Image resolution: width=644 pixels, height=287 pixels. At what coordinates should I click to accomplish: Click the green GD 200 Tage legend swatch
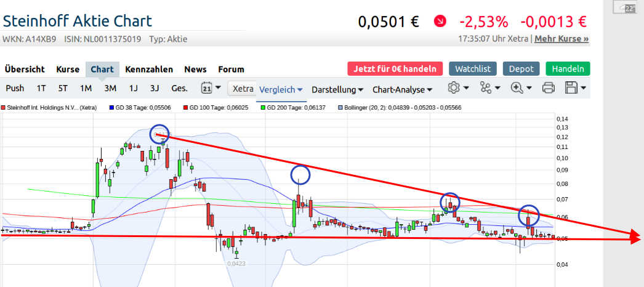[263, 108]
